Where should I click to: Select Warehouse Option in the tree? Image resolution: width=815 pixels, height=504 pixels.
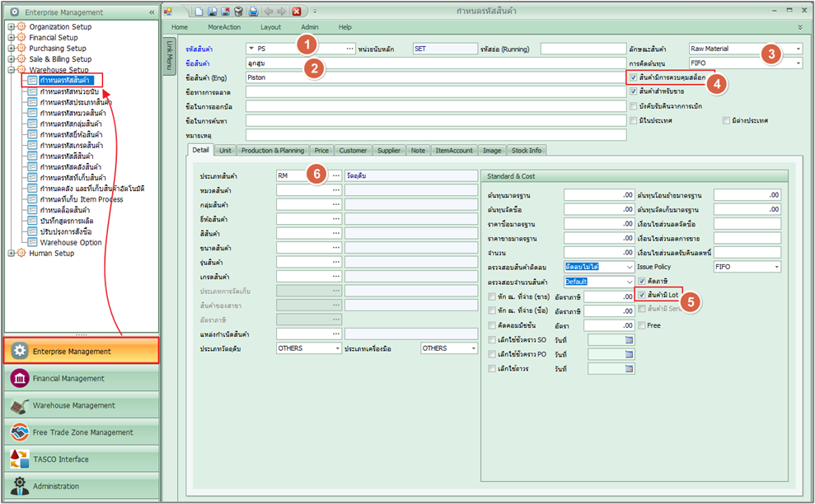pyautogui.click(x=71, y=243)
